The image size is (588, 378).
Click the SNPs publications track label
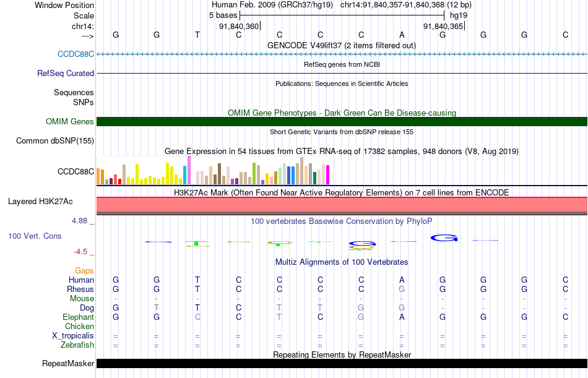pos(84,102)
